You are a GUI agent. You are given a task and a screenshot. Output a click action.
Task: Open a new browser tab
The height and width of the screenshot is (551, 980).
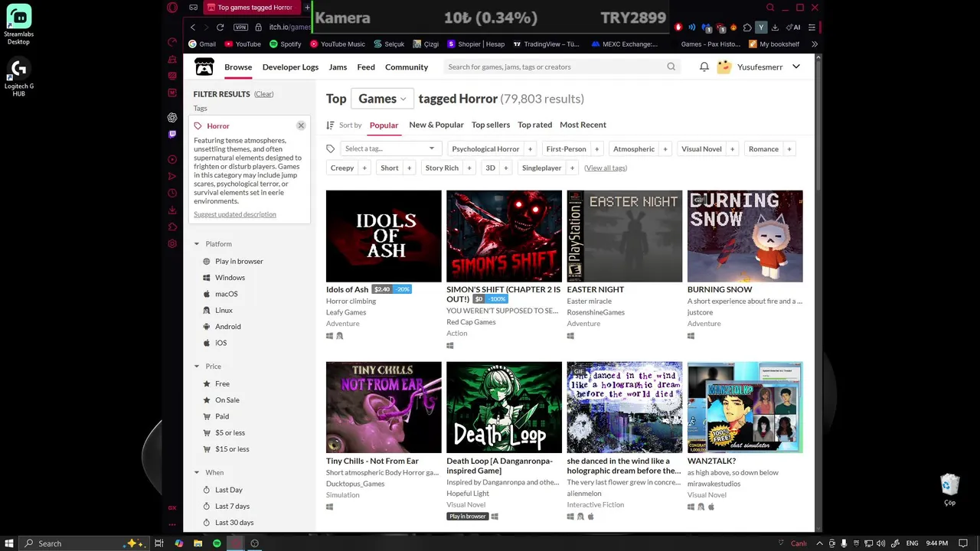[307, 8]
